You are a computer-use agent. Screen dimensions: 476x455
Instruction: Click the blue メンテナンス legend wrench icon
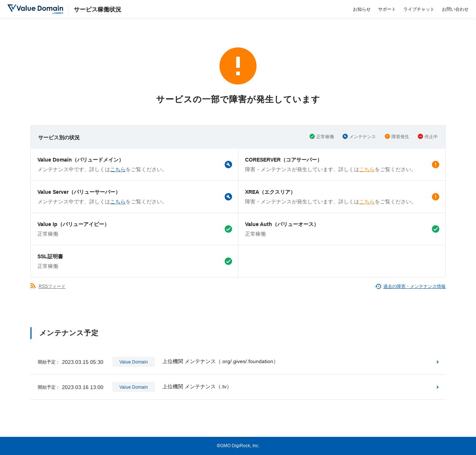coord(345,136)
